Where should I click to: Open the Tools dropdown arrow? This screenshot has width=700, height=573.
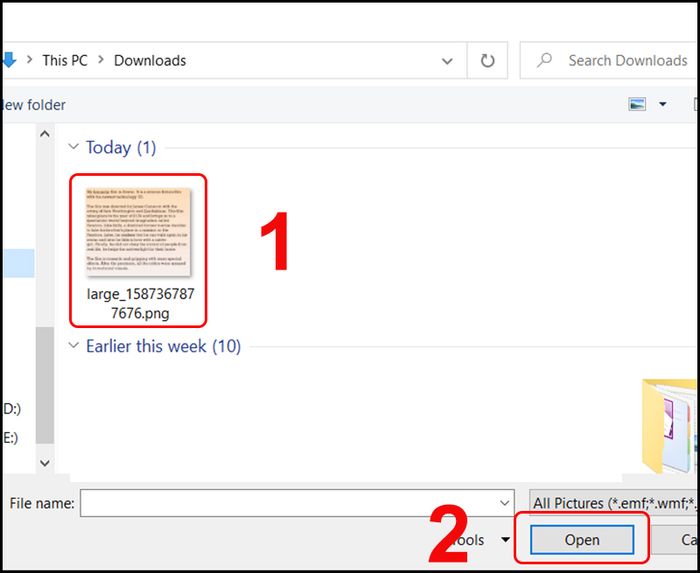pos(505,540)
